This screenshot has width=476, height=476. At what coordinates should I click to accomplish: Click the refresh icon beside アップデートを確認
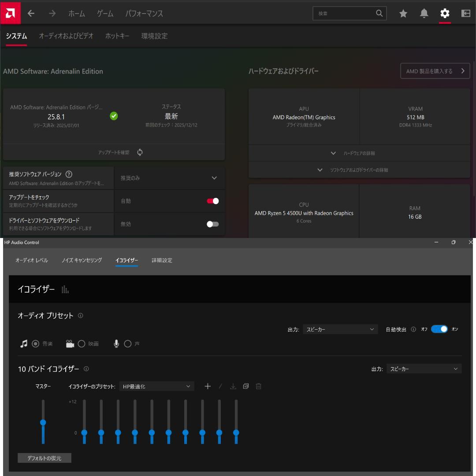(140, 152)
